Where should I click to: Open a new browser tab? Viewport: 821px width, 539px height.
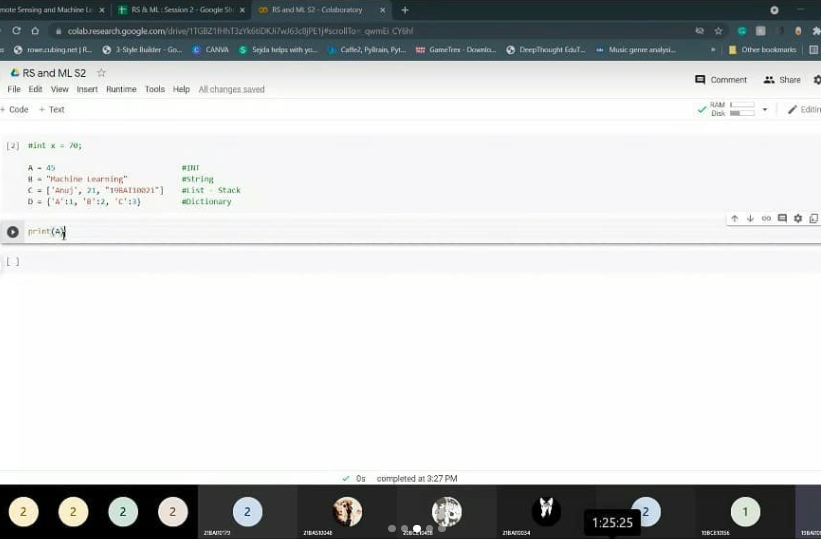[405, 10]
